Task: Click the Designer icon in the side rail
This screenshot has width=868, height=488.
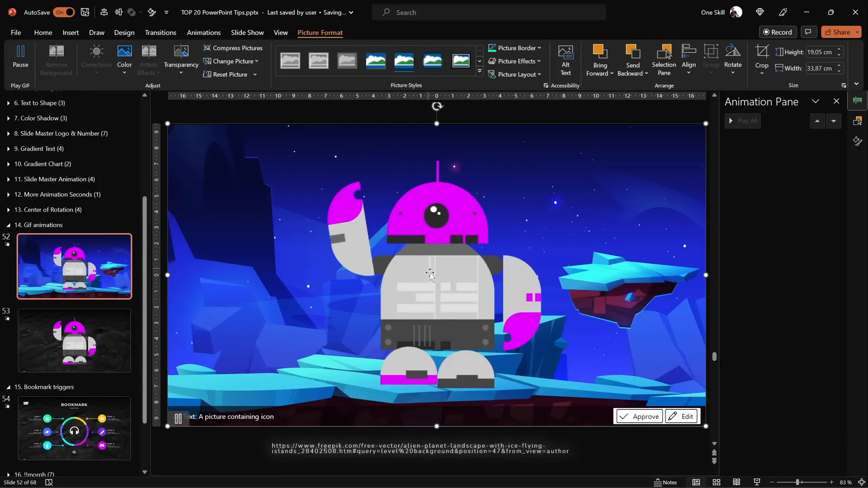Action: 858,141
